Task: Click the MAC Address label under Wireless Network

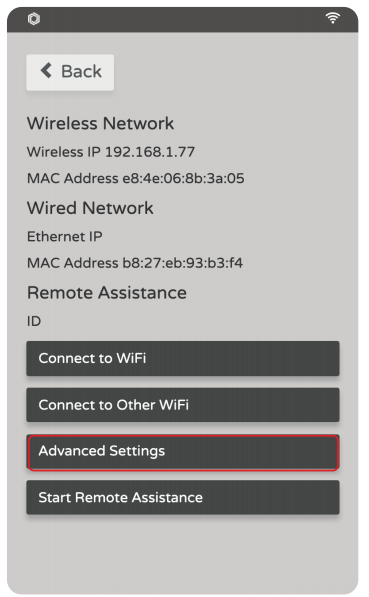Action: coord(73,178)
